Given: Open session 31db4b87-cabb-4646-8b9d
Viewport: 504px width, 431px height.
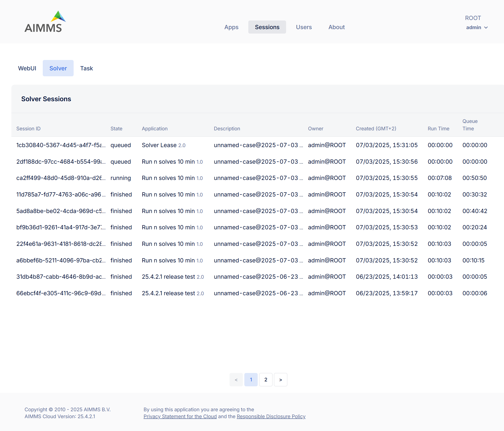Looking at the screenshot, I should 61,277.
